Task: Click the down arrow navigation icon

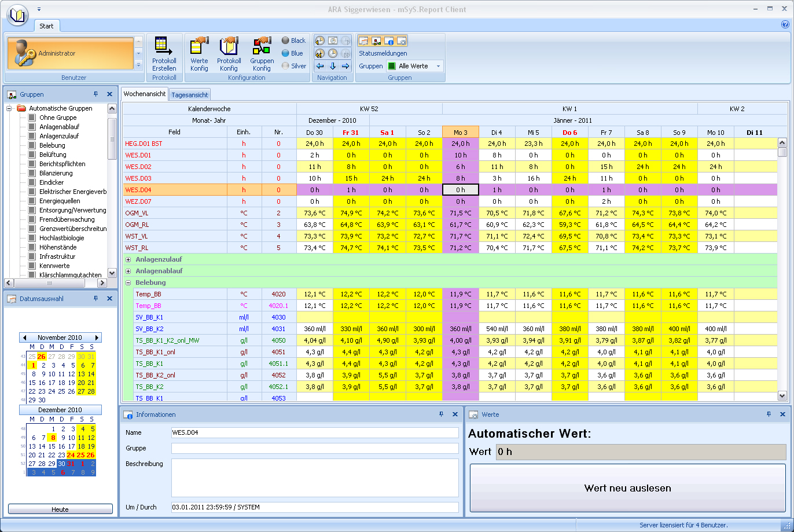Action: coord(333,66)
